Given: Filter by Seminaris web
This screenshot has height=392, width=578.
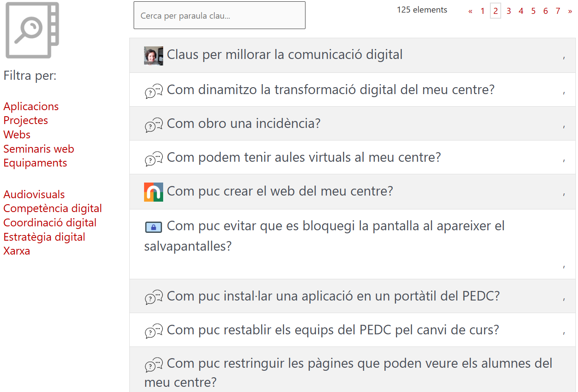Looking at the screenshot, I should [x=39, y=149].
